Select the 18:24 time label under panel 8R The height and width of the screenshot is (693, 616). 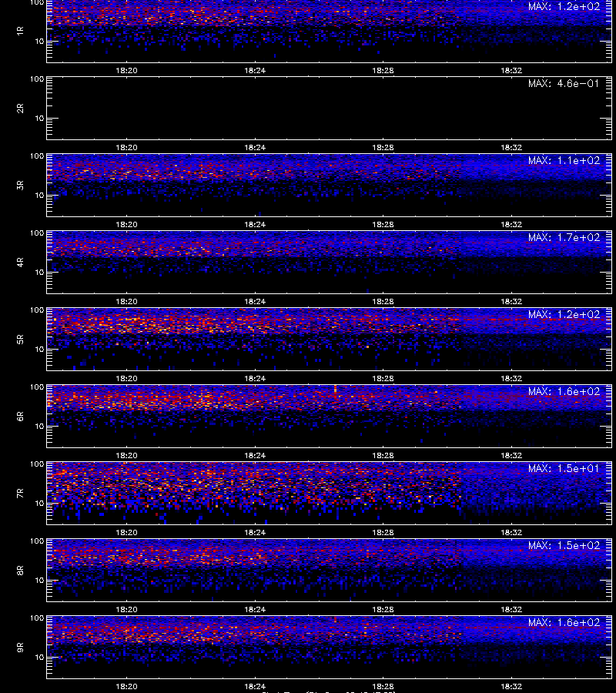coord(255,610)
